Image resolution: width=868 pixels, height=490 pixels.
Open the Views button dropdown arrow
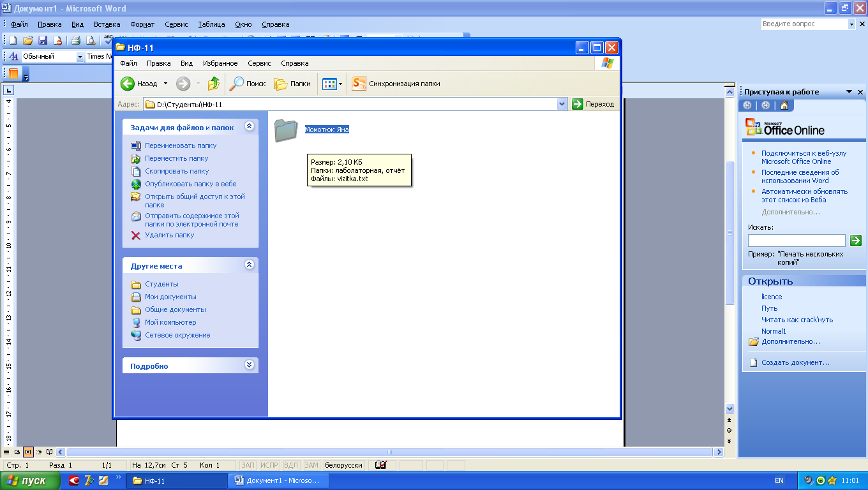click(x=340, y=84)
